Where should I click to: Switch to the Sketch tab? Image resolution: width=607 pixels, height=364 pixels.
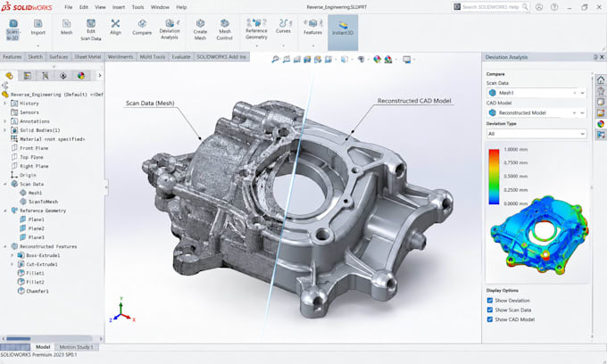tap(35, 57)
